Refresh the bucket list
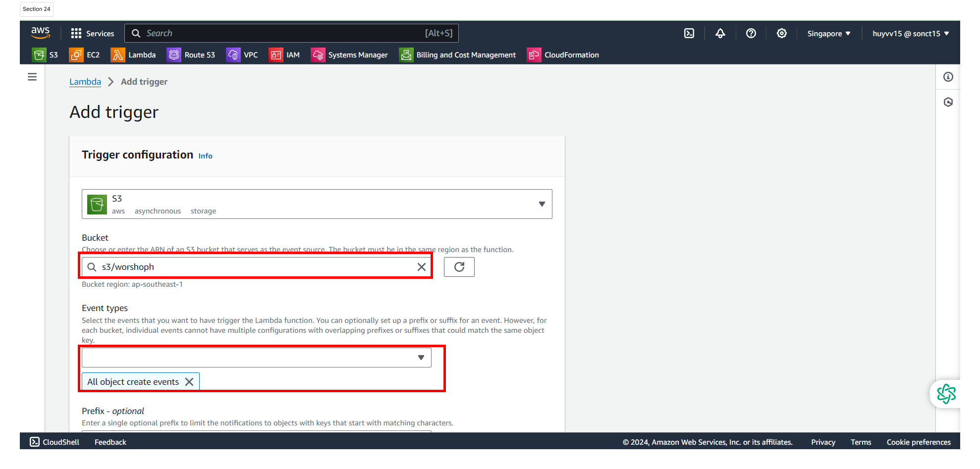Screen dimensions: 980x469 point(459,267)
